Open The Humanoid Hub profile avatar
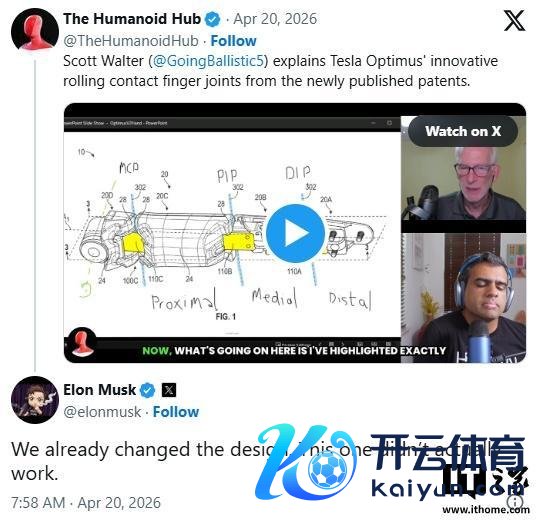This screenshot has width=540, height=522. coord(35,31)
